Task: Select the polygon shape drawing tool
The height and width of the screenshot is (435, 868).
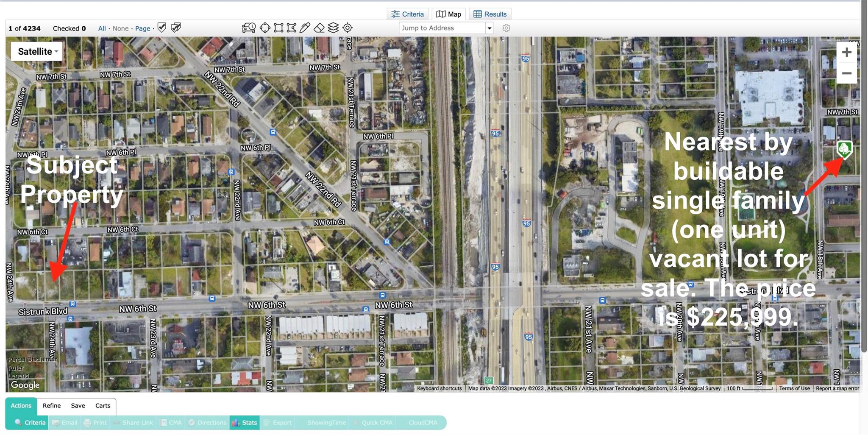Action: pos(291,28)
